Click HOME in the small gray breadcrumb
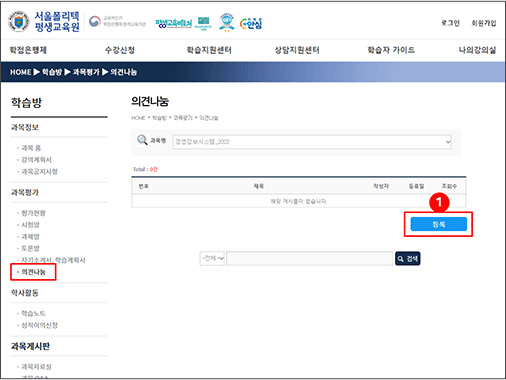Image resolution: width=506 pixels, height=380 pixels. (138, 118)
